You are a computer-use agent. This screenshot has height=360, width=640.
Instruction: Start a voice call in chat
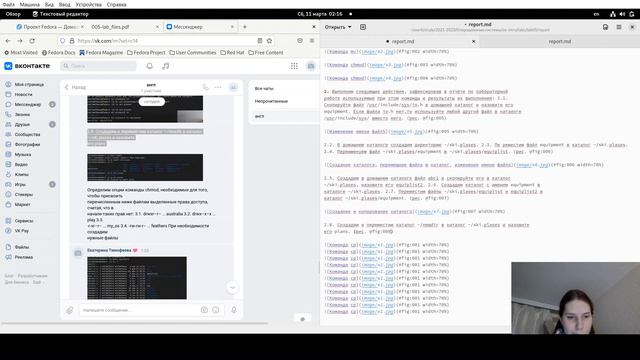click(x=206, y=87)
